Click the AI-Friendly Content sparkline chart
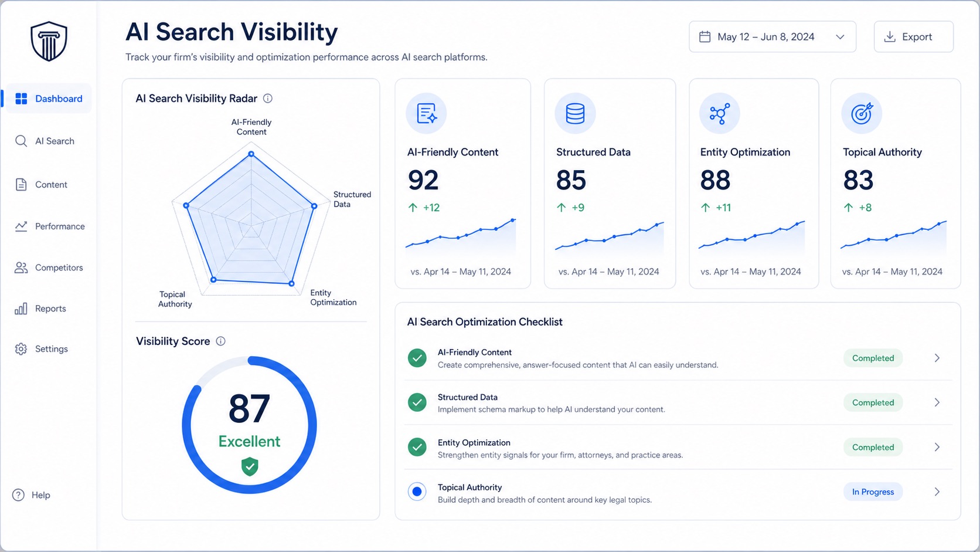Screen dimensions: 980x552 461,236
